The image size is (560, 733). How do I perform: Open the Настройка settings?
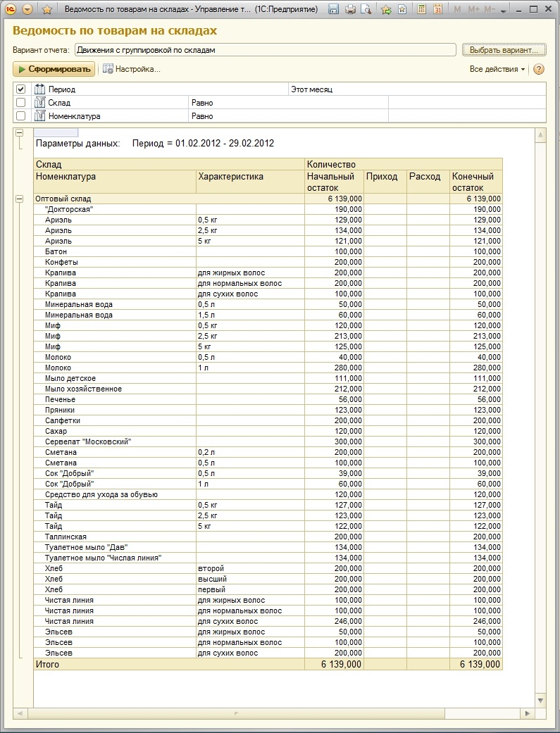(x=132, y=69)
